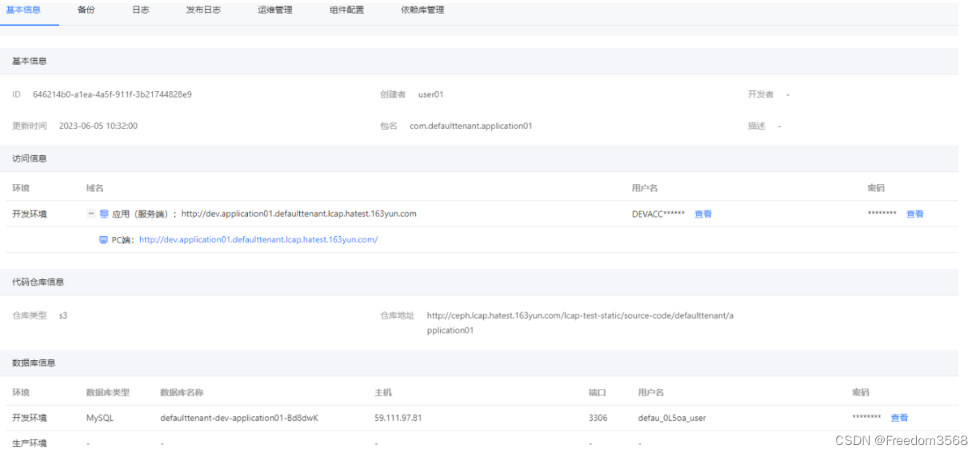This screenshot has width=980, height=453.
Task: Click the PC端 monitor icon
Action: point(103,239)
